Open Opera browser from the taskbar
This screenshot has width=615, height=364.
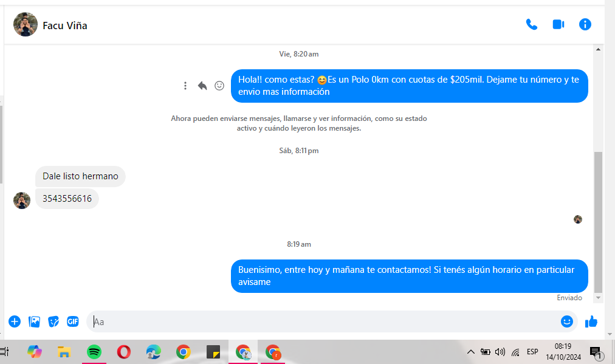pos(124,352)
